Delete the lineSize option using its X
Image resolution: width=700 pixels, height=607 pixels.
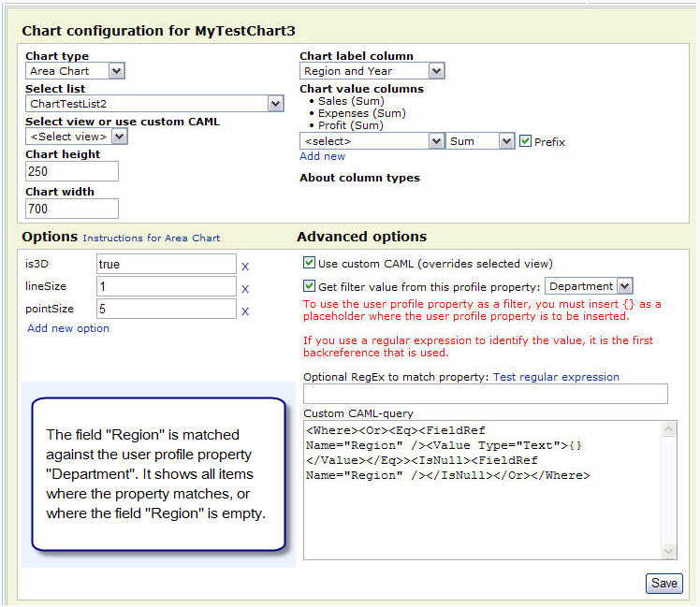tap(245, 289)
